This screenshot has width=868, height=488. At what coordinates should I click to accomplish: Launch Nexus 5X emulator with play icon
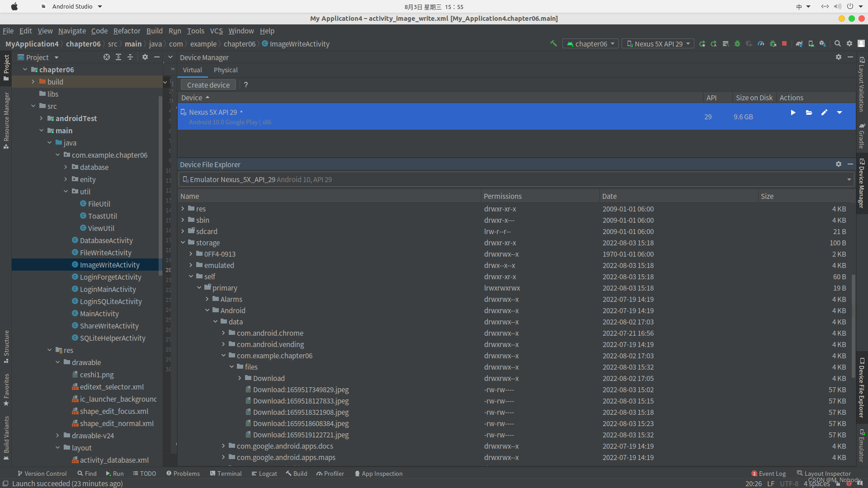793,113
